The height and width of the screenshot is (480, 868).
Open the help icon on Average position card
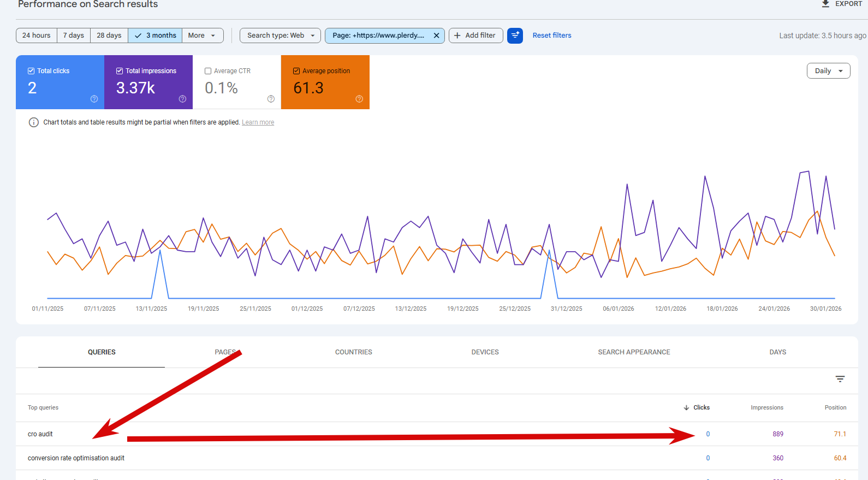click(359, 99)
